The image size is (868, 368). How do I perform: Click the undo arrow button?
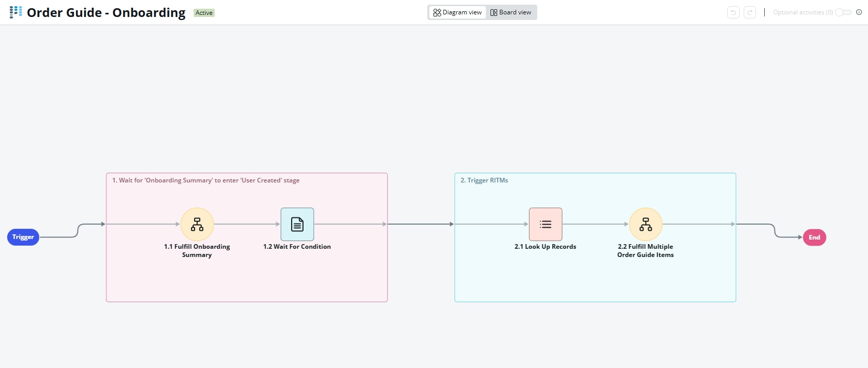pos(733,12)
